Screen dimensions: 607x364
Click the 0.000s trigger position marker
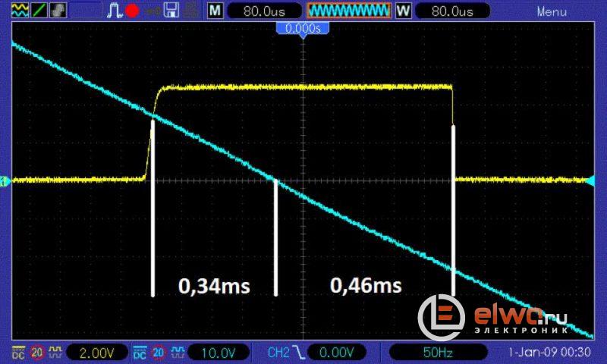pyautogui.click(x=303, y=30)
